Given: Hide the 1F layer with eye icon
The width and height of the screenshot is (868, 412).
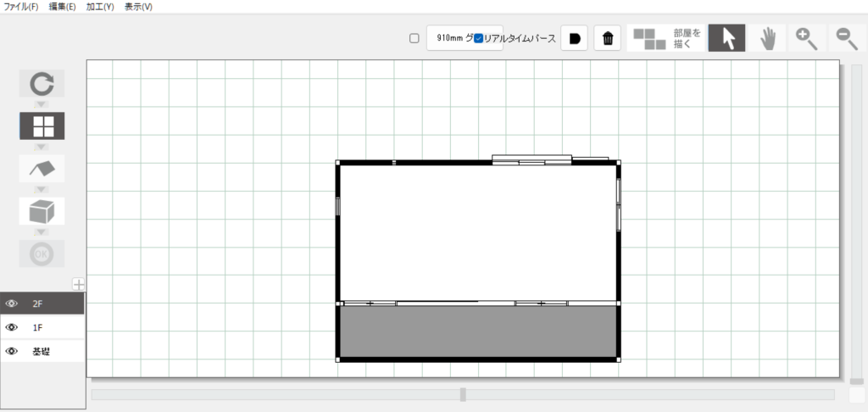Looking at the screenshot, I should [12, 327].
